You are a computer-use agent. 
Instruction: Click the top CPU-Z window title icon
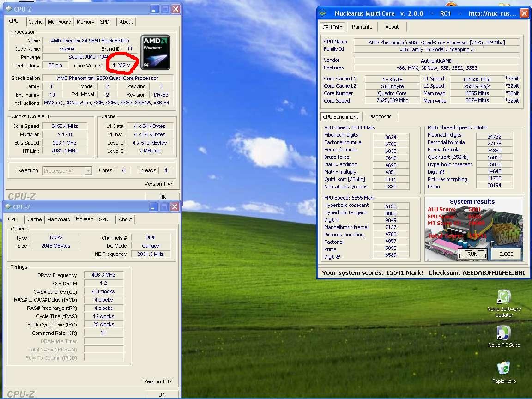[x=9, y=9]
